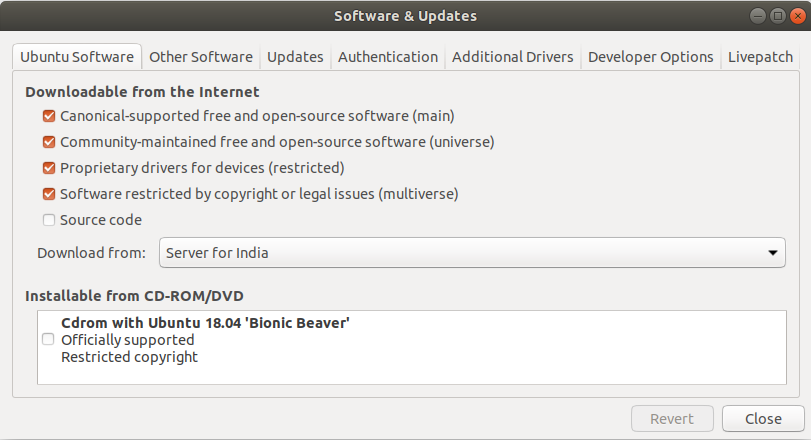Switch to the Other Software tab
This screenshot has width=811, height=440.
201,57
